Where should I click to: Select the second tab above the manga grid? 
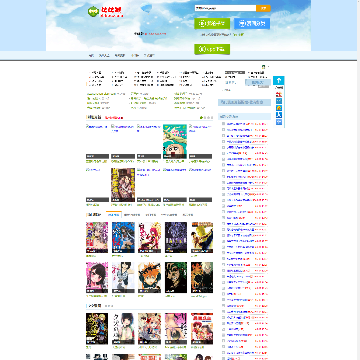tap(132, 215)
